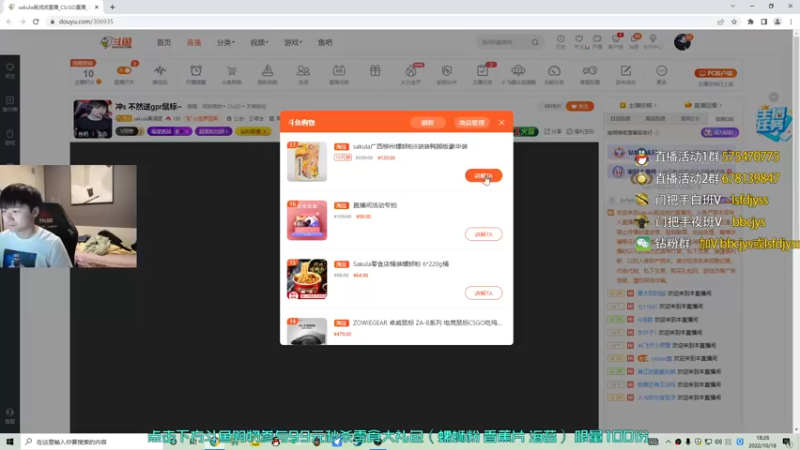The image size is (800, 450).
Task: Open 鱼吧 in the top navigation
Action: [x=325, y=42]
